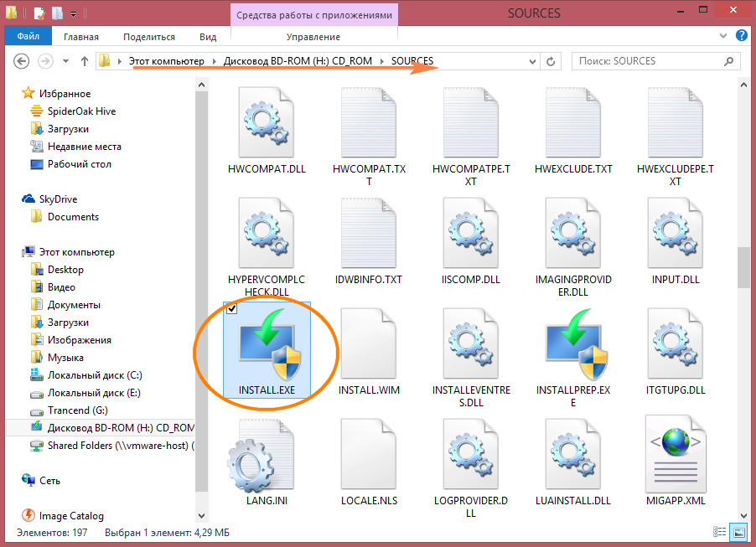Expand breadcrumb arrow after Этот компьютер
Viewport: 756px width, 547px height.
coord(214,61)
